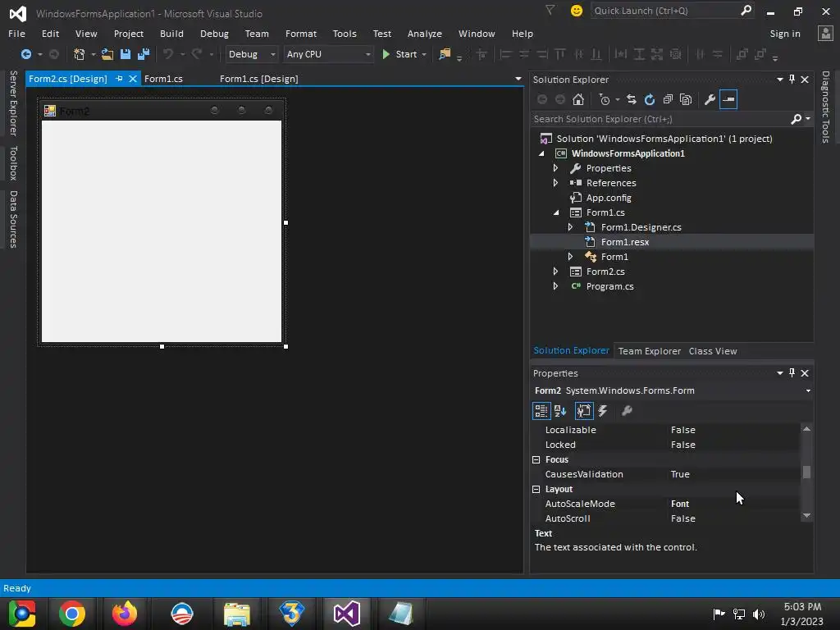Toggle the Categorized view in Properties
This screenshot has width=840, height=630.
pyautogui.click(x=541, y=411)
